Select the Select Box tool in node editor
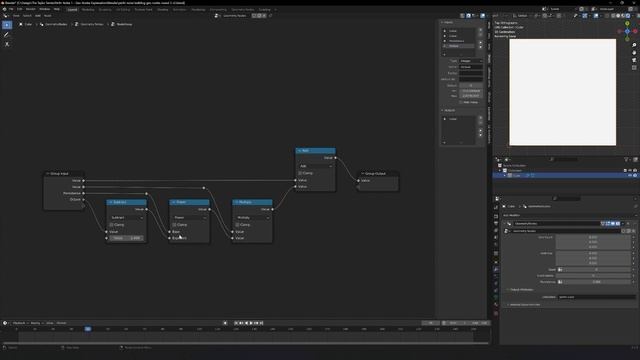 pyautogui.click(x=7, y=25)
